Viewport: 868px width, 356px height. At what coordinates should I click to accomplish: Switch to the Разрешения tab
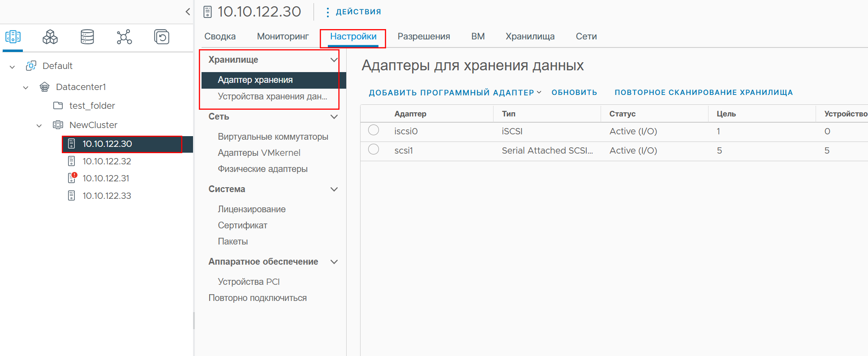pos(424,36)
